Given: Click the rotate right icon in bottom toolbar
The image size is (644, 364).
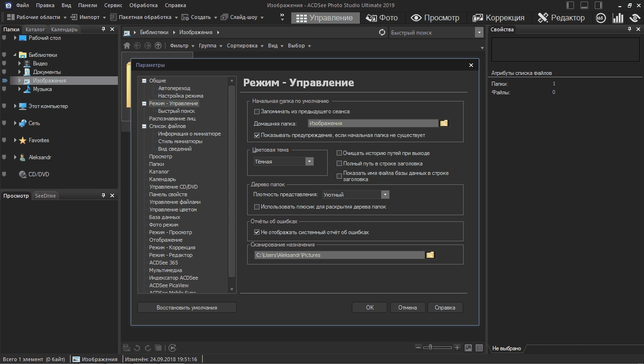Looking at the screenshot, I should pyautogui.click(x=148, y=348).
